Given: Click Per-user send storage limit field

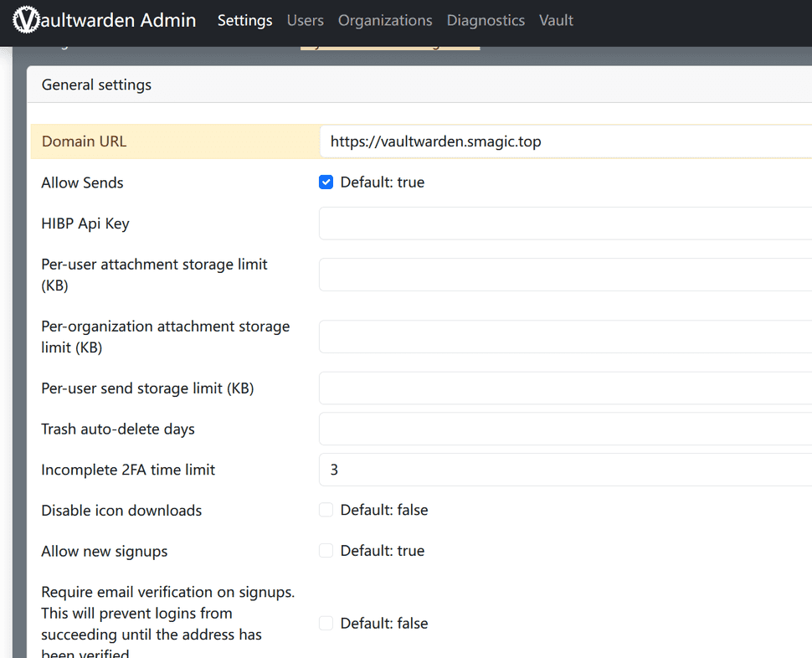Looking at the screenshot, I should (566, 388).
